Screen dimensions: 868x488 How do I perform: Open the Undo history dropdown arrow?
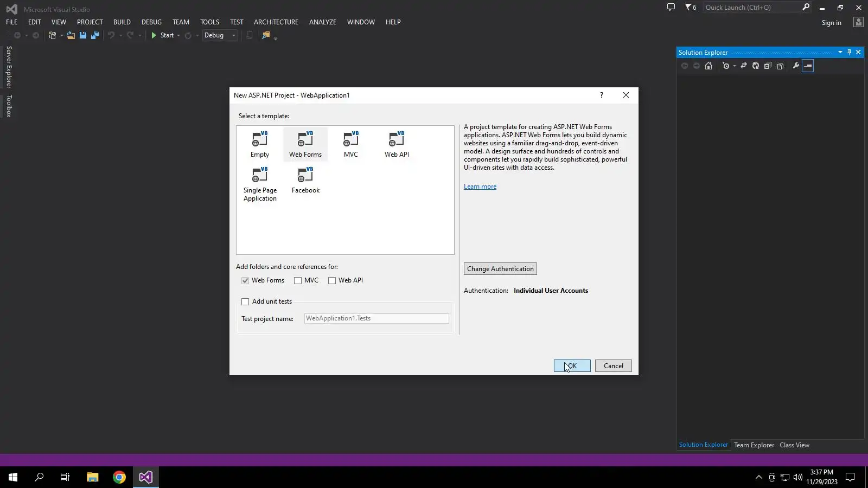120,35
